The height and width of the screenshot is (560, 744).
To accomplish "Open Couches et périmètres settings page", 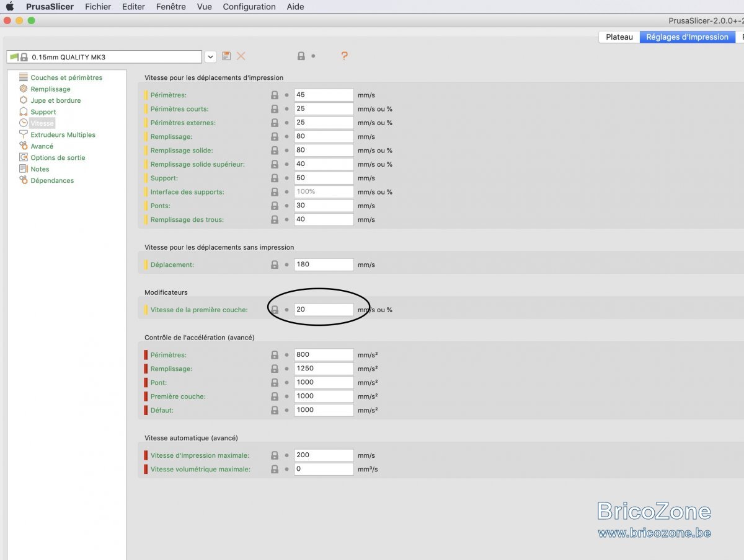I will [66, 77].
